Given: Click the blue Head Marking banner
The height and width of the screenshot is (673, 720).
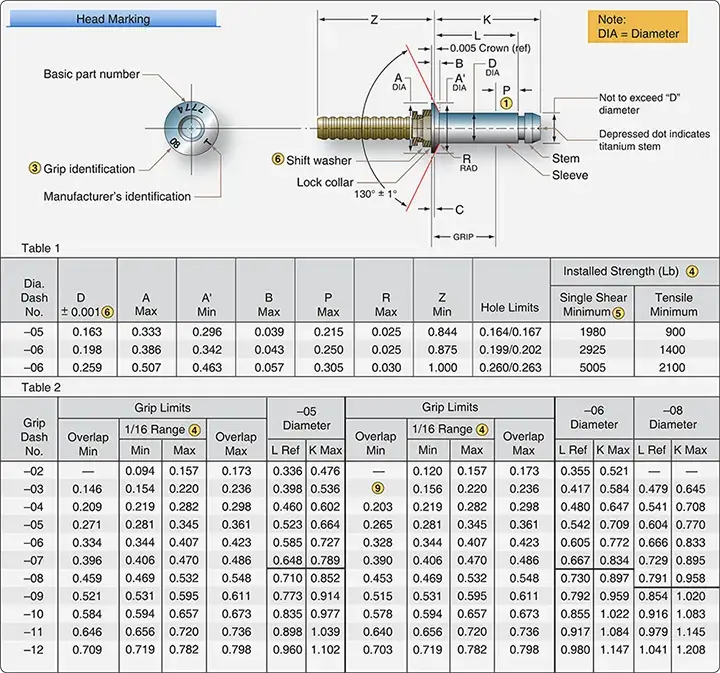Looking at the screenshot, I should pyautogui.click(x=113, y=19).
